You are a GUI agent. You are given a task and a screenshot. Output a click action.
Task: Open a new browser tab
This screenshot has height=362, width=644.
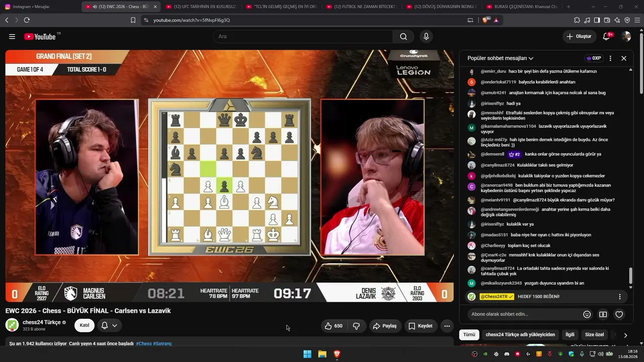569,7
